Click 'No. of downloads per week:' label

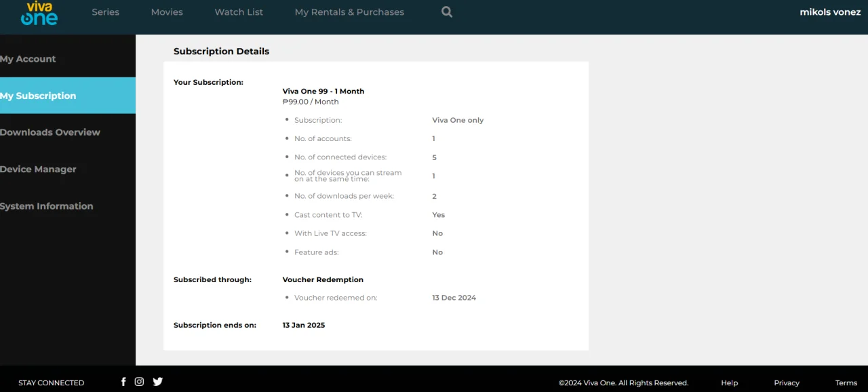[x=344, y=196]
